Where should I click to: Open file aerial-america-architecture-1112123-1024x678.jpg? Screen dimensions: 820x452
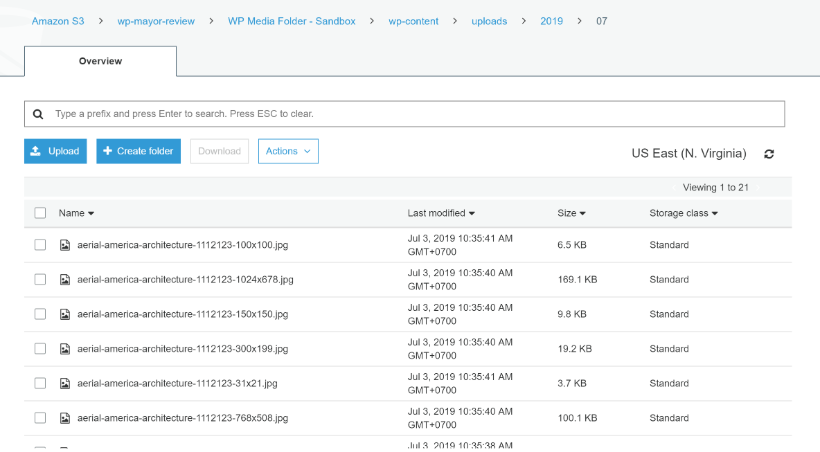[x=185, y=279]
